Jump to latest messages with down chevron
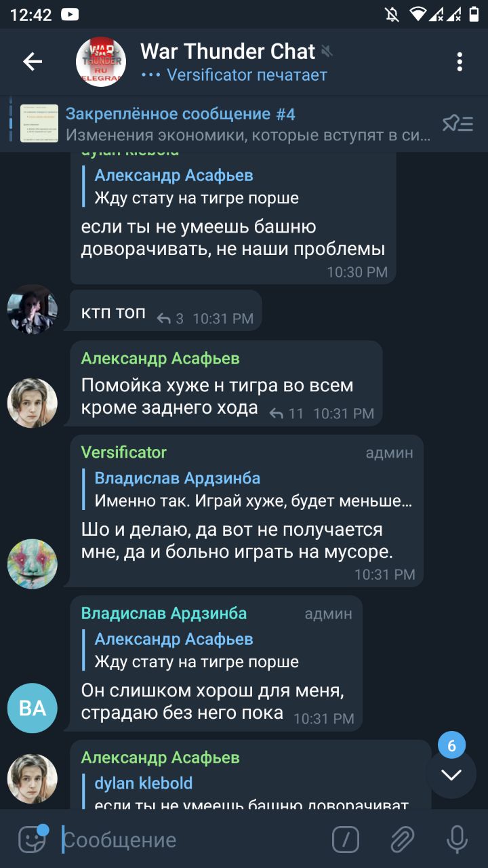Screen dimensions: 488x868 click(x=451, y=774)
